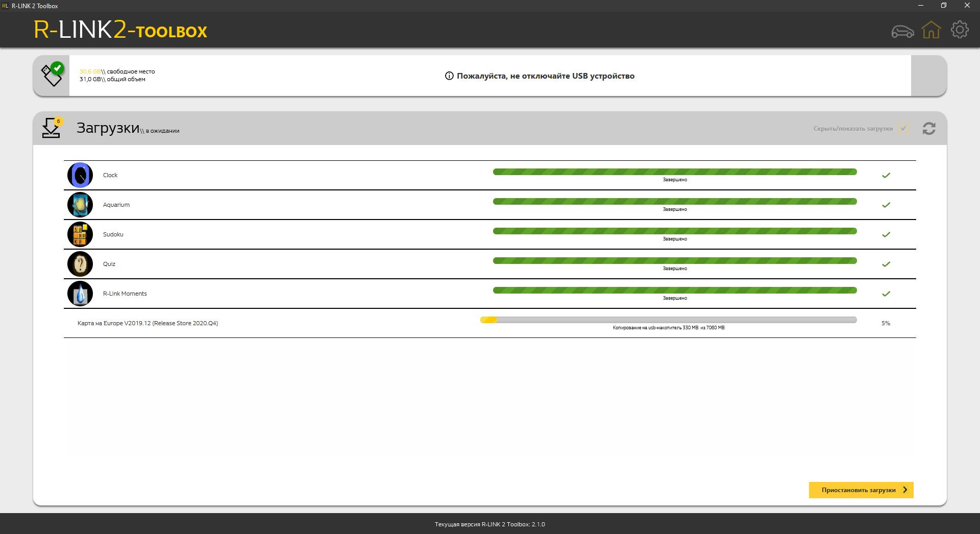Go to the Home icon in header
Viewport: 980px width, 534px height.
coord(931,30)
